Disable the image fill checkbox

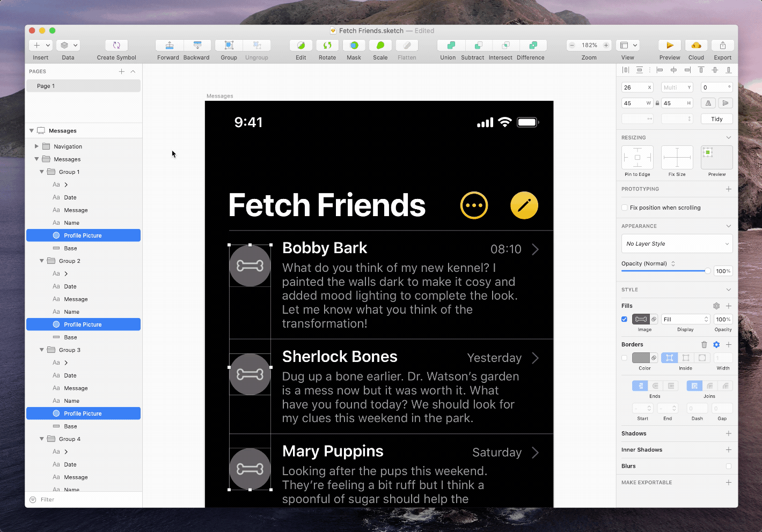point(625,319)
